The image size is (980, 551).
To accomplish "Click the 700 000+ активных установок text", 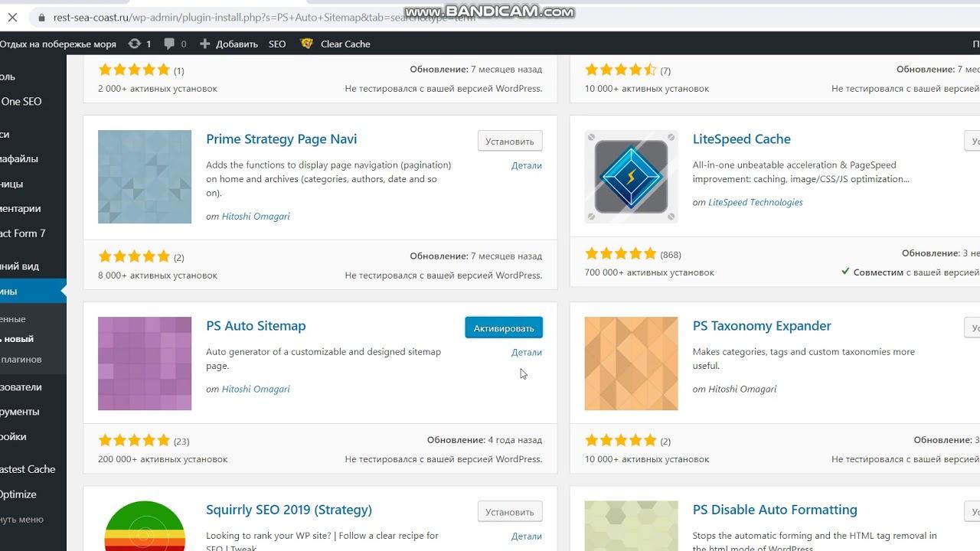I will click(x=649, y=272).
